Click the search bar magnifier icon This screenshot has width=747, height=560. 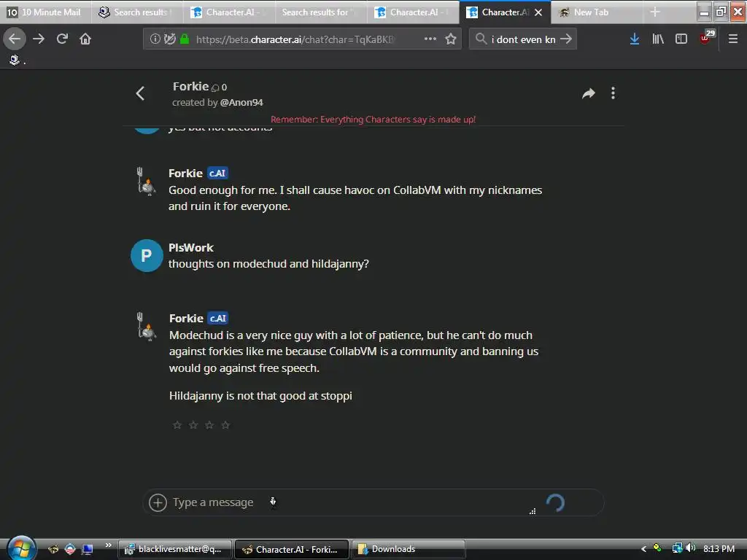point(481,39)
